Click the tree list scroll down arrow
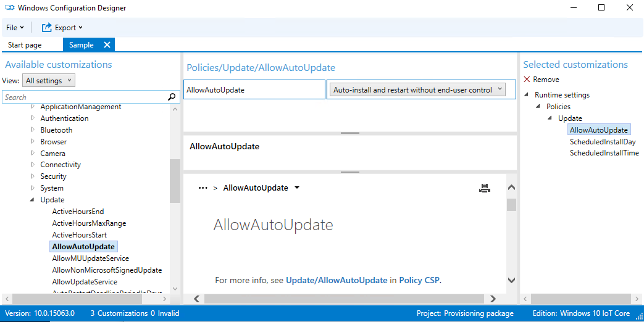644x322 pixels. pyautogui.click(x=175, y=288)
